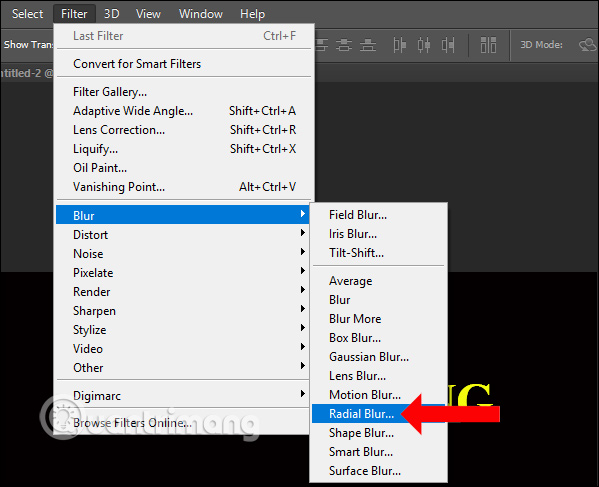
Task: Expand the Digimarc submenu
Action: [182, 395]
